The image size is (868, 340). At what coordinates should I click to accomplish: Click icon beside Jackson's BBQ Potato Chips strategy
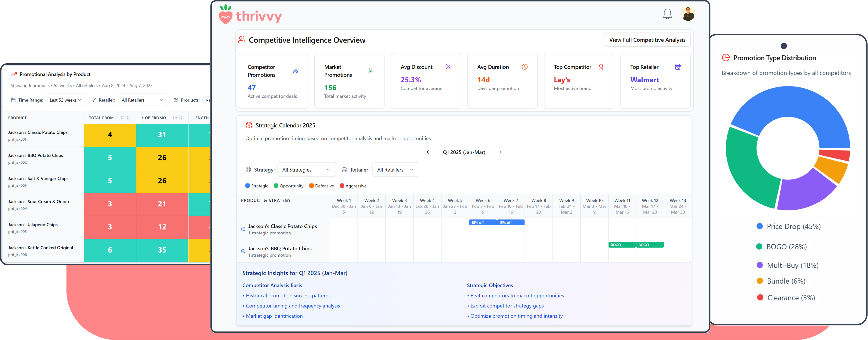(243, 251)
